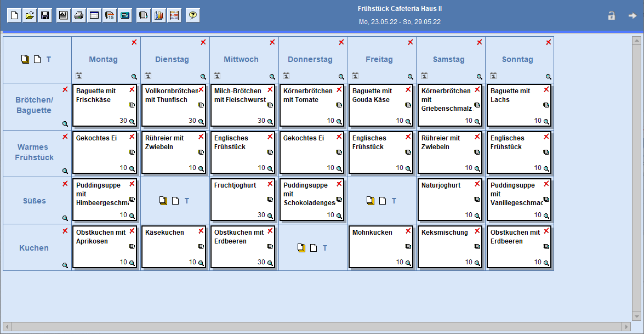Click the magnifier under the Sonntag header
The width and height of the screenshot is (644, 334).
click(x=548, y=77)
